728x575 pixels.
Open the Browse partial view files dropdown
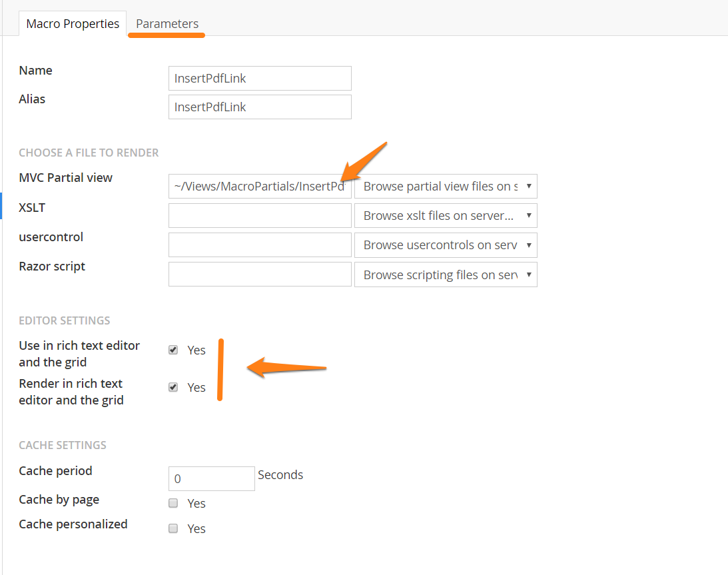[x=446, y=187]
